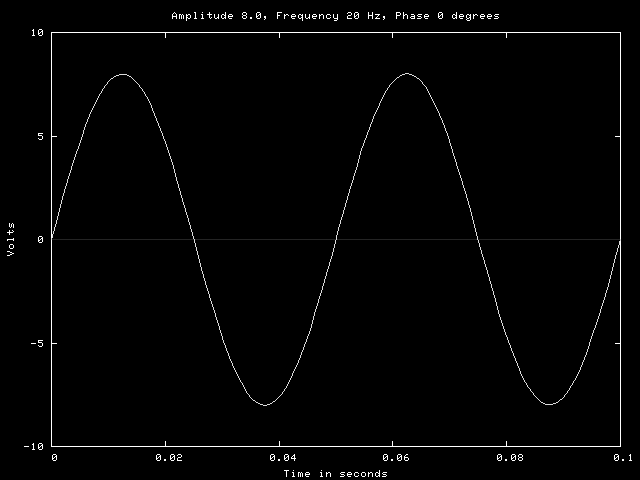Click the plot title 'Amplitude 8.0, Frequency 20 Hz'
Image resolution: width=640 pixels, height=480 pixels.
[x=335, y=16]
